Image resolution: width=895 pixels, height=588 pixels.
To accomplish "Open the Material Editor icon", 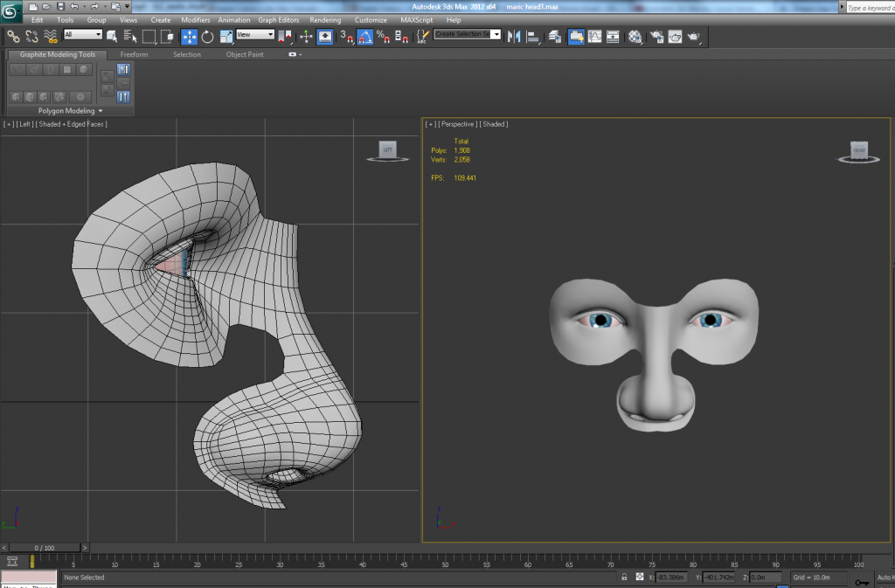I will pyautogui.click(x=635, y=36).
